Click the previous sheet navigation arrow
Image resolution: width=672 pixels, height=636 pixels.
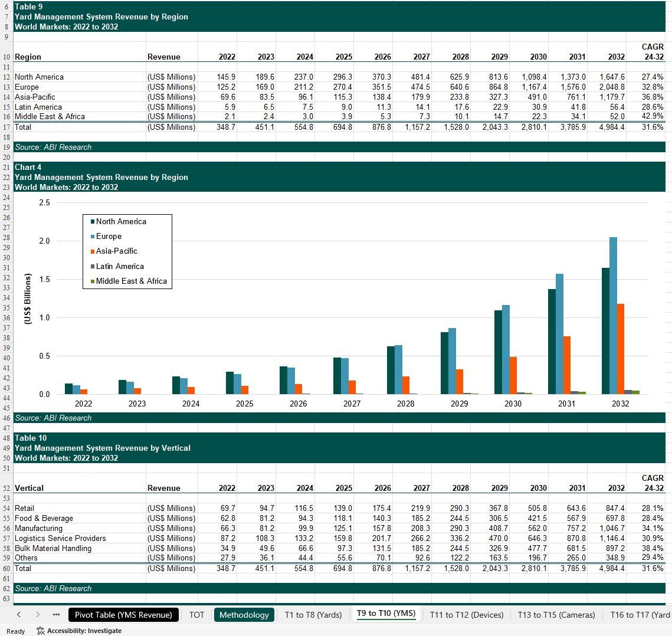19,615
